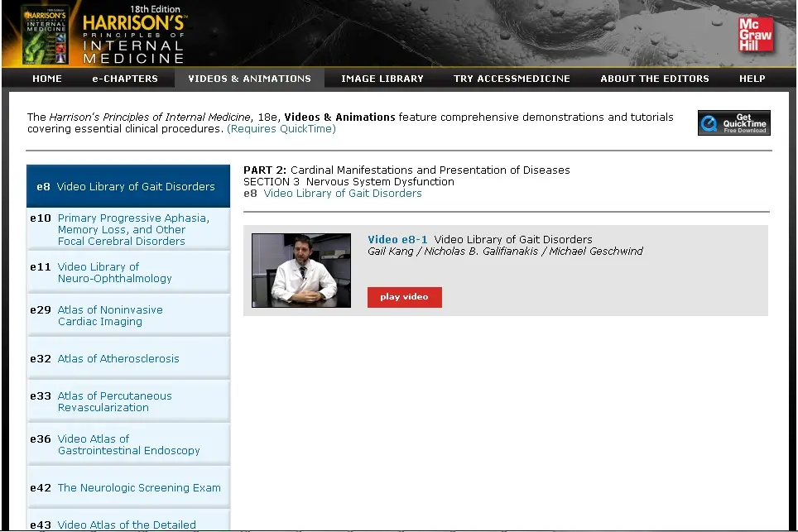Select VIDEOS & ANIMATIONS tab
This screenshot has width=798, height=532.
pyautogui.click(x=249, y=79)
